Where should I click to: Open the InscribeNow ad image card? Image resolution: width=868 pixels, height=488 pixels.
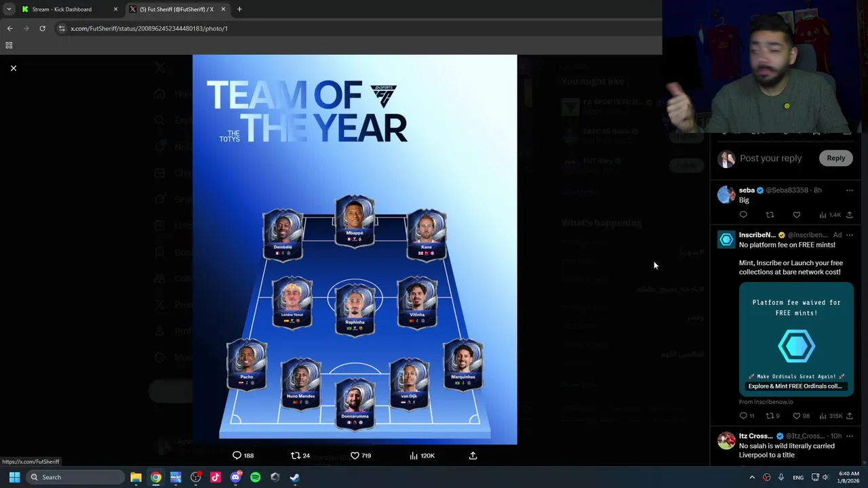(796, 340)
